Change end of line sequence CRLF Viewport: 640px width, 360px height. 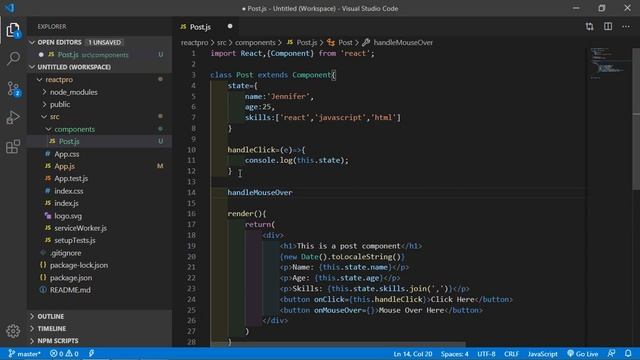click(511, 354)
